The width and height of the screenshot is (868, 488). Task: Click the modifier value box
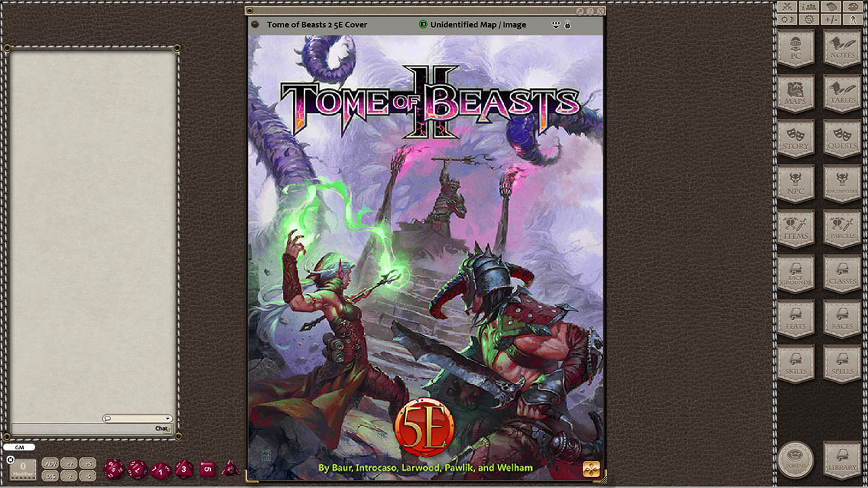tap(23, 468)
